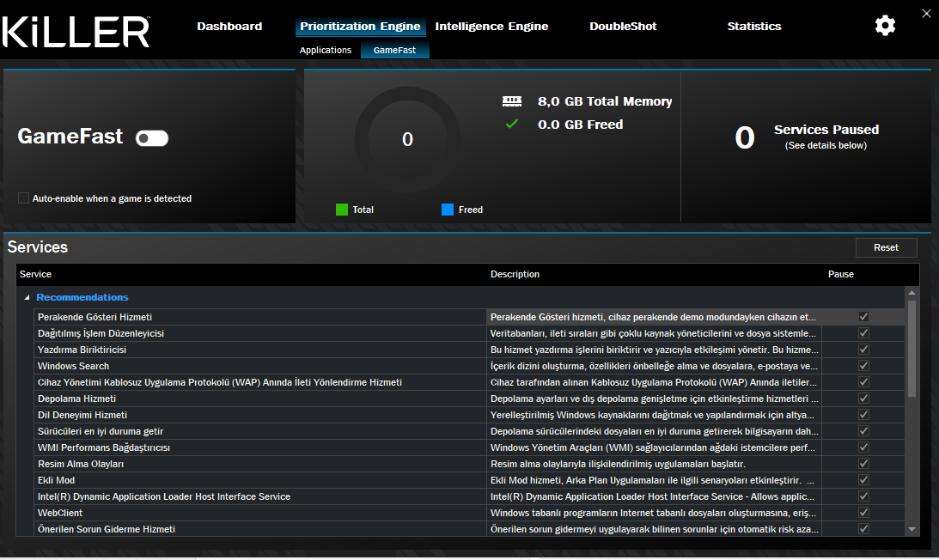The height and width of the screenshot is (560, 939).
Task: Uncheck Pause for Dil Deneyimi Hizmeti
Action: pyautogui.click(x=863, y=415)
